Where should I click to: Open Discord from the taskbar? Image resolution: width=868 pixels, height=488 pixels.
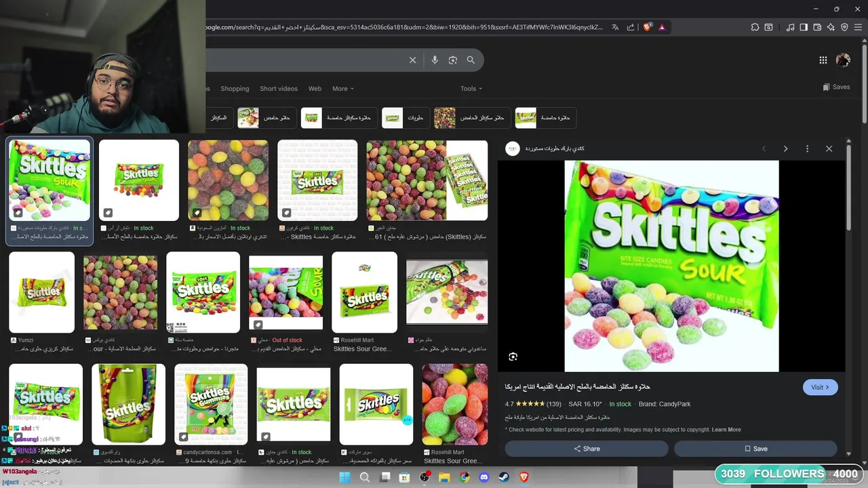click(484, 477)
